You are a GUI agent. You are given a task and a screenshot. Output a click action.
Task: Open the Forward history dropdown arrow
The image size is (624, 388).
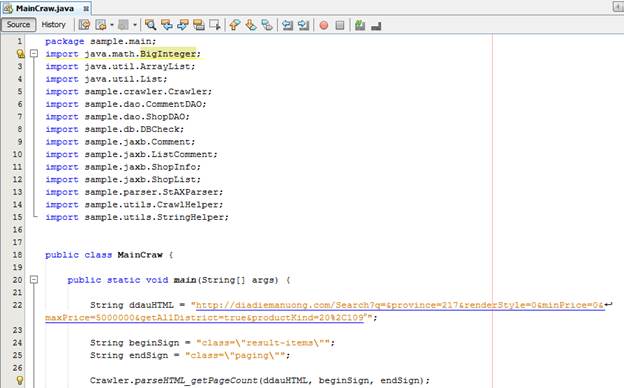[135, 25]
